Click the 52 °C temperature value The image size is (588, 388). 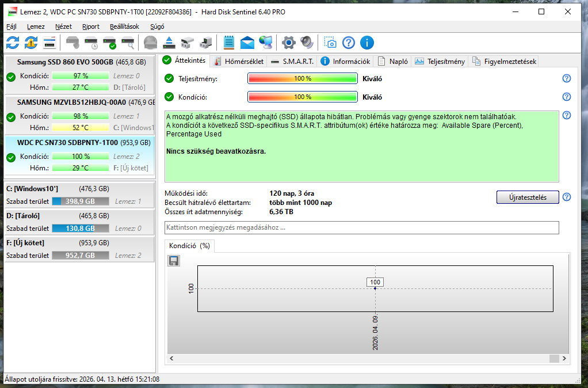point(80,128)
